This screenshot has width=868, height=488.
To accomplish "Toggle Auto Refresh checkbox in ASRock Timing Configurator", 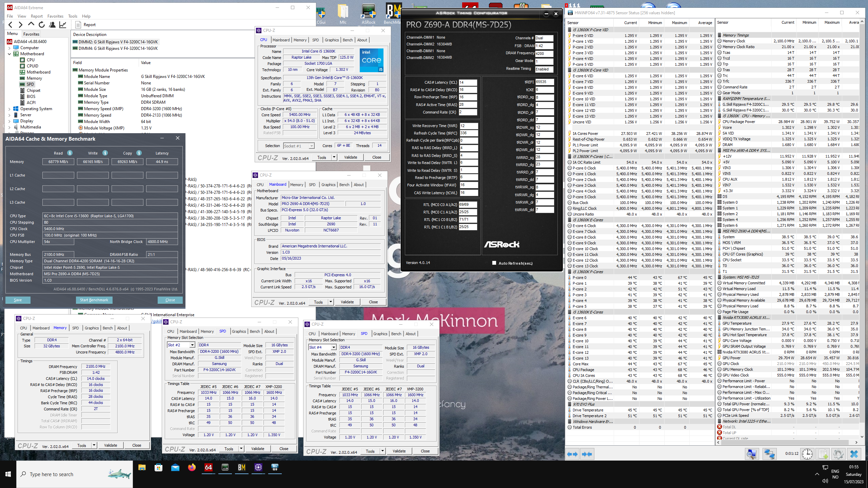I will pos(494,263).
